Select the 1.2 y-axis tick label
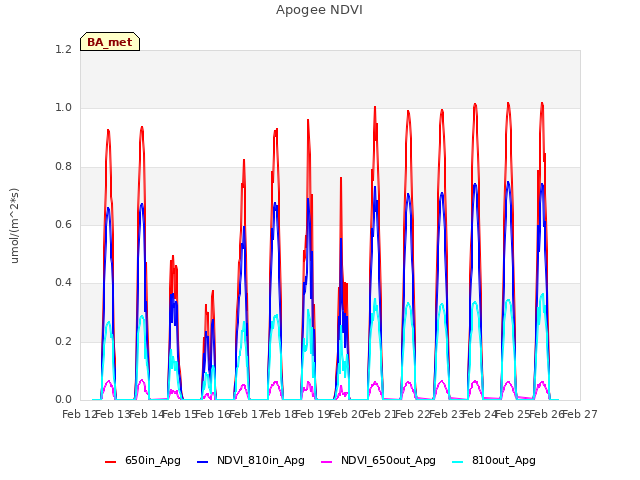 tap(63, 50)
